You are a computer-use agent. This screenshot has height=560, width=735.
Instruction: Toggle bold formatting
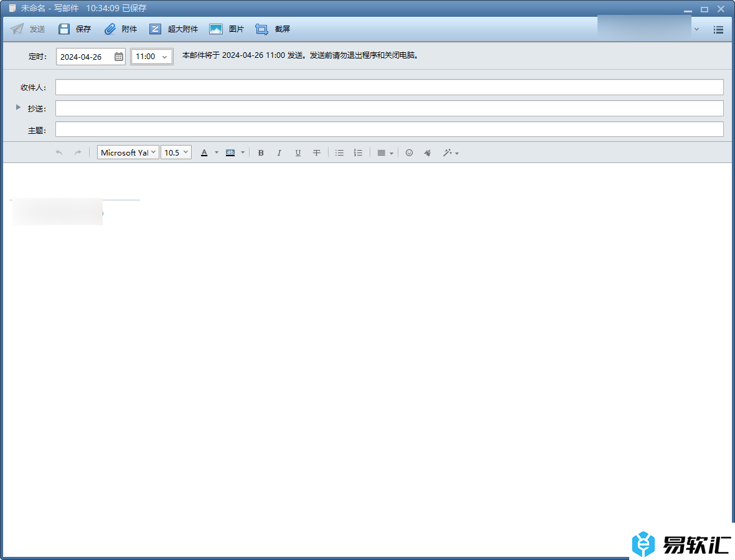point(261,153)
